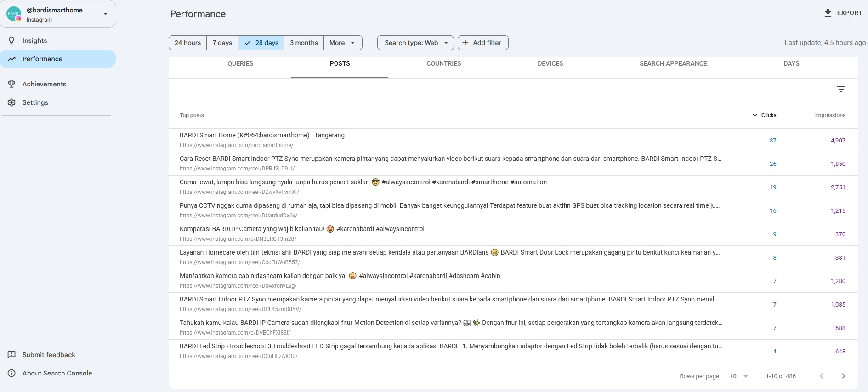Image resolution: width=868 pixels, height=392 pixels.
Task: Click the Export download icon
Action: tap(828, 13)
